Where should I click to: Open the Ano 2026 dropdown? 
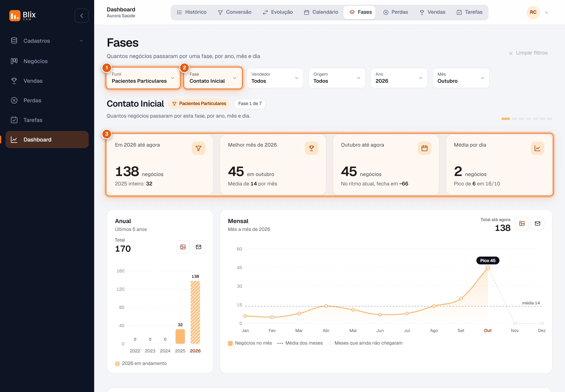399,78
